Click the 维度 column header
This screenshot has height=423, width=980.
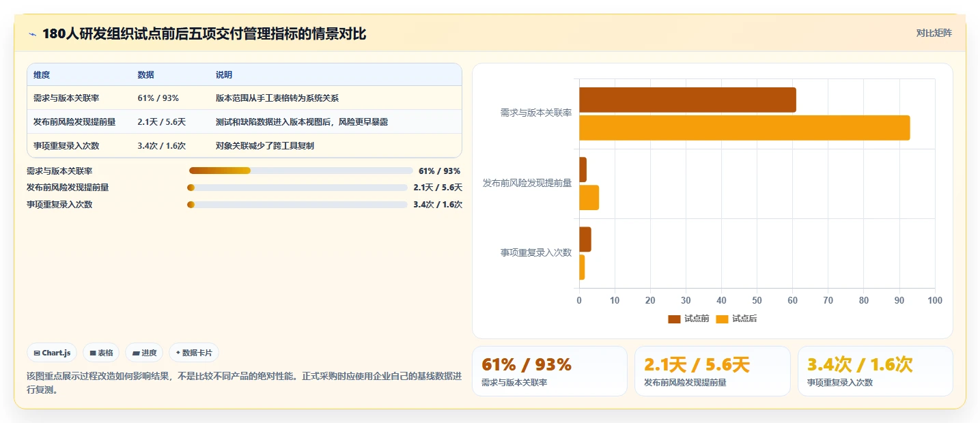click(42, 75)
